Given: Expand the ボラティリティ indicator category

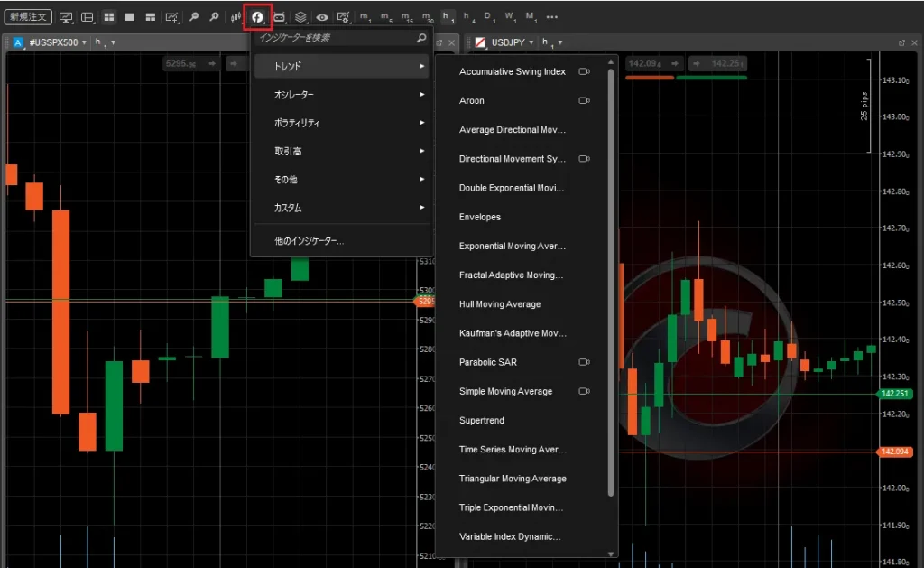Looking at the screenshot, I should pyautogui.click(x=342, y=123).
